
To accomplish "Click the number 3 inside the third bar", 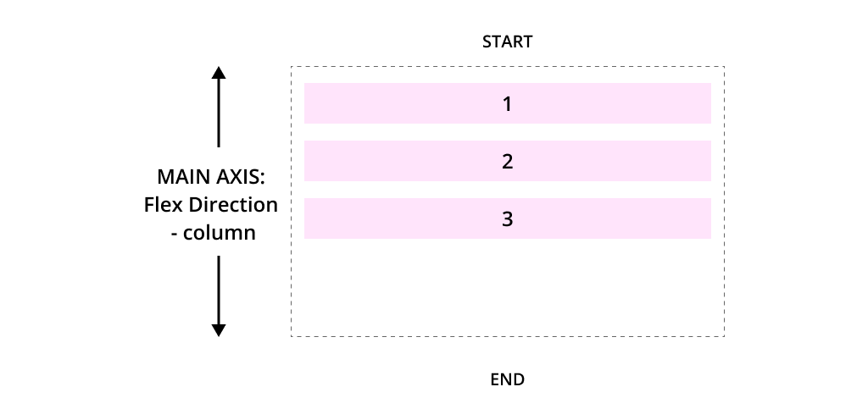I will pos(508,218).
